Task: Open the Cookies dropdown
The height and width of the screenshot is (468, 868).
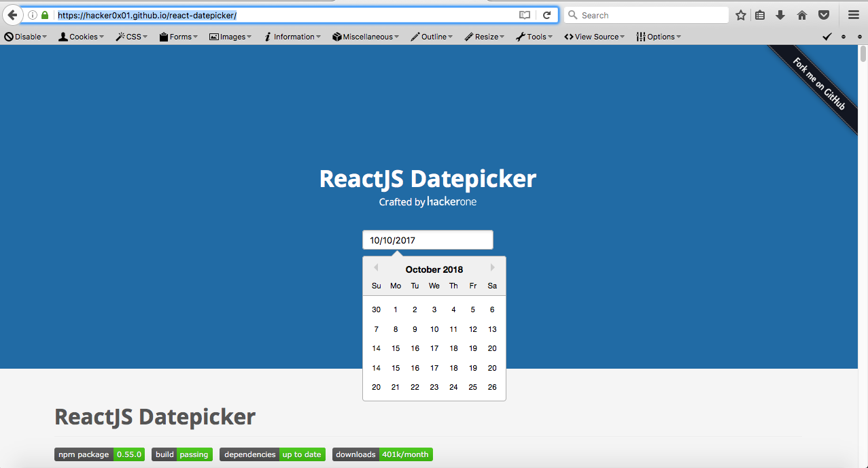Action: point(81,37)
